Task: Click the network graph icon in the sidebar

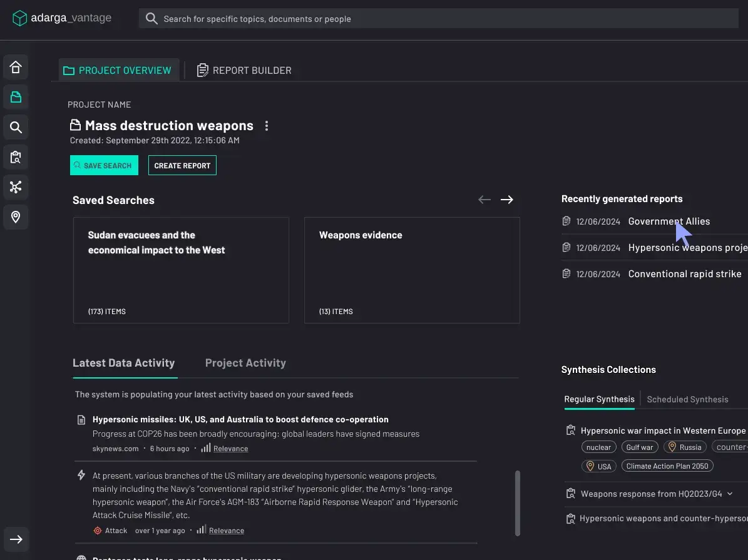Action: [16, 186]
